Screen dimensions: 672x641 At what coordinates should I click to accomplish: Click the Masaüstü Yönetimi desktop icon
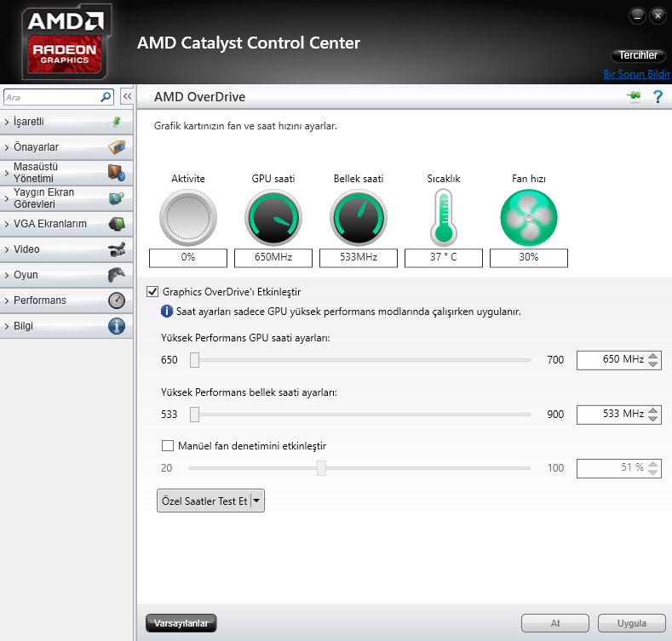click(x=117, y=173)
